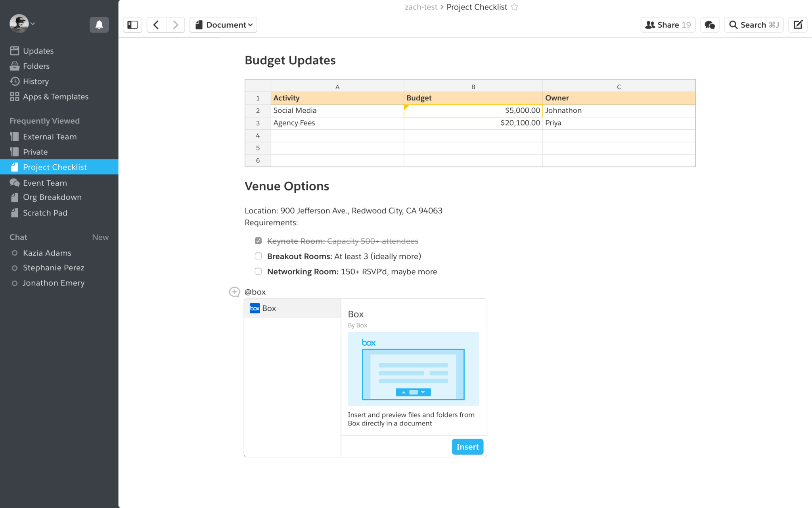Click the Location address line
This screenshot has width=812, height=508.
click(x=343, y=211)
